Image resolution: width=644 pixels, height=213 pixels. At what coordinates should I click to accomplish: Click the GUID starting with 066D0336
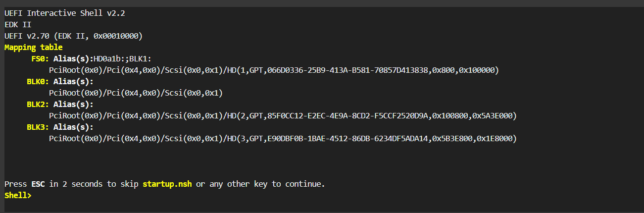coord(347,70)
